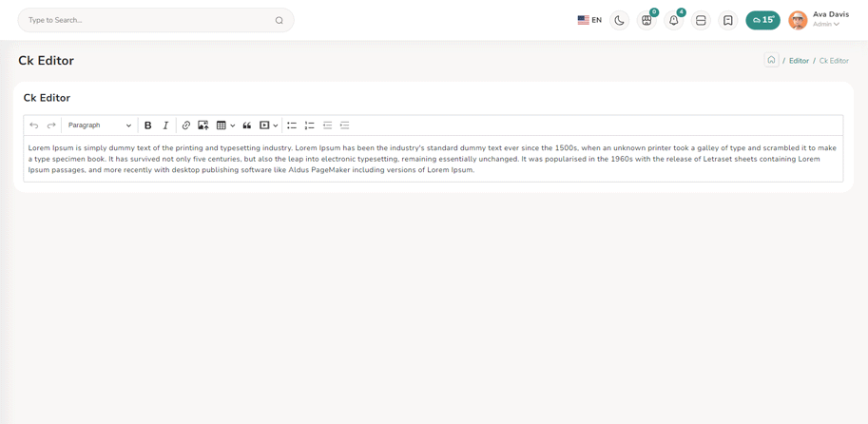868x424 pixels.
Task: Toggle block quote formatting
Action: coord(247,125)
